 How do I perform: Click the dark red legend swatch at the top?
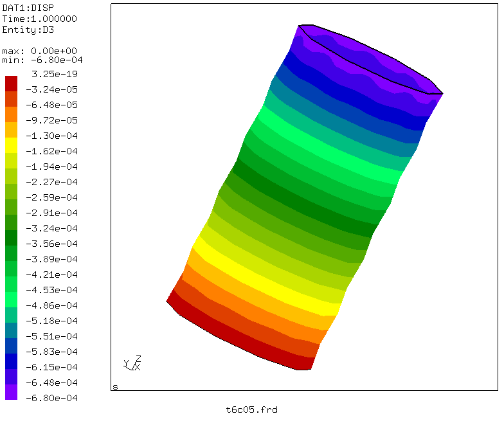coord(12,84)
